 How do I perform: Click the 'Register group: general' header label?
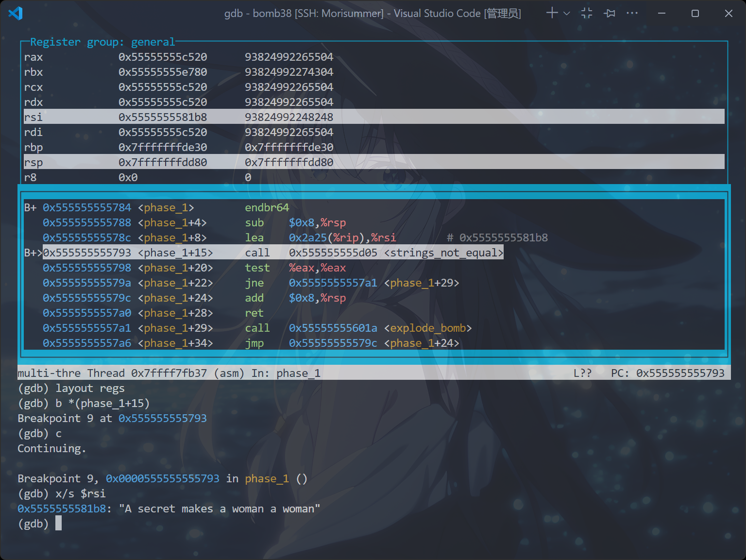(x=102, y=42)
